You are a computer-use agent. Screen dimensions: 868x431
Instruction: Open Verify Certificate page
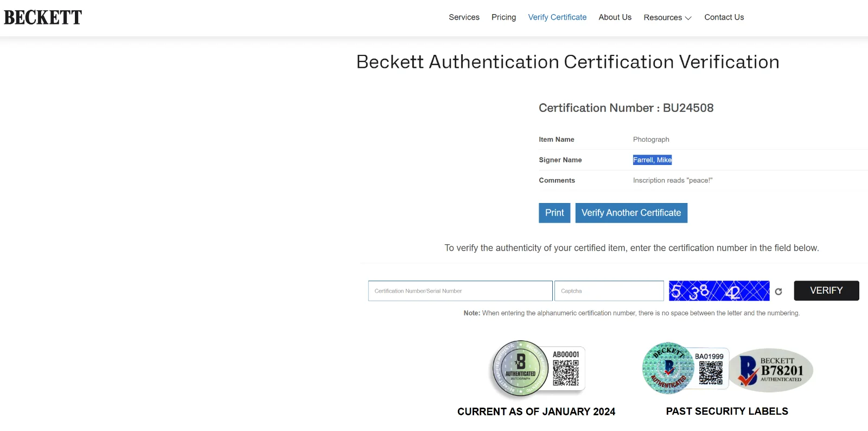tap(557, 17)
